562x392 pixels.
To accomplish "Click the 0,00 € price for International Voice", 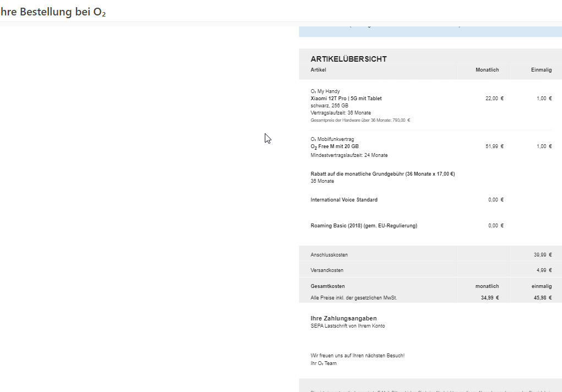I will point(496,200).
